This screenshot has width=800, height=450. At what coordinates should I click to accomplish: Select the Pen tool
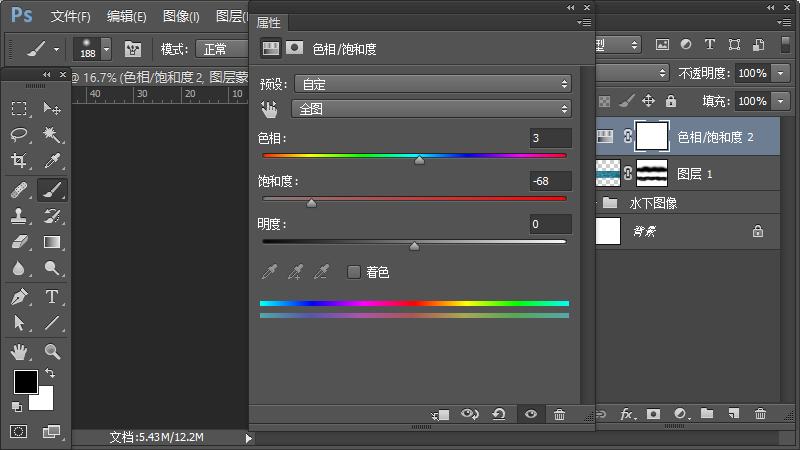click(x=19, y=296)
